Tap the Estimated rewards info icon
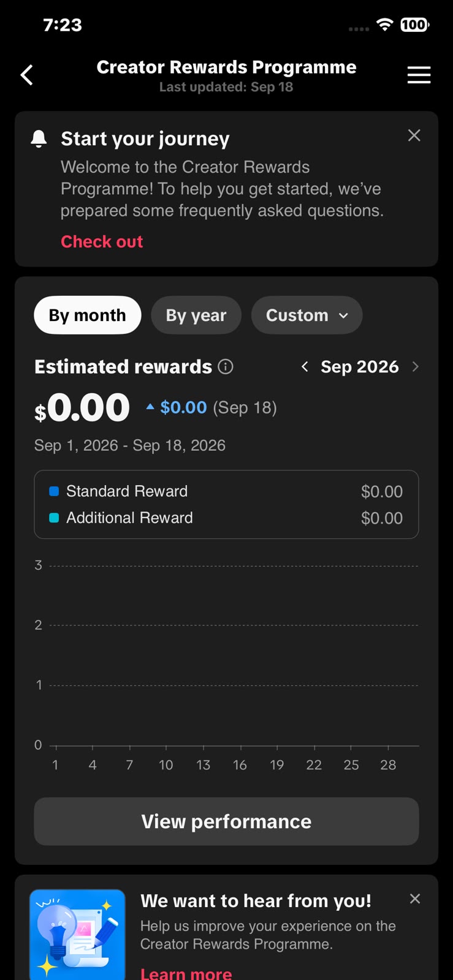Screen dimensions: 453x980 click(x=226, y=367)
